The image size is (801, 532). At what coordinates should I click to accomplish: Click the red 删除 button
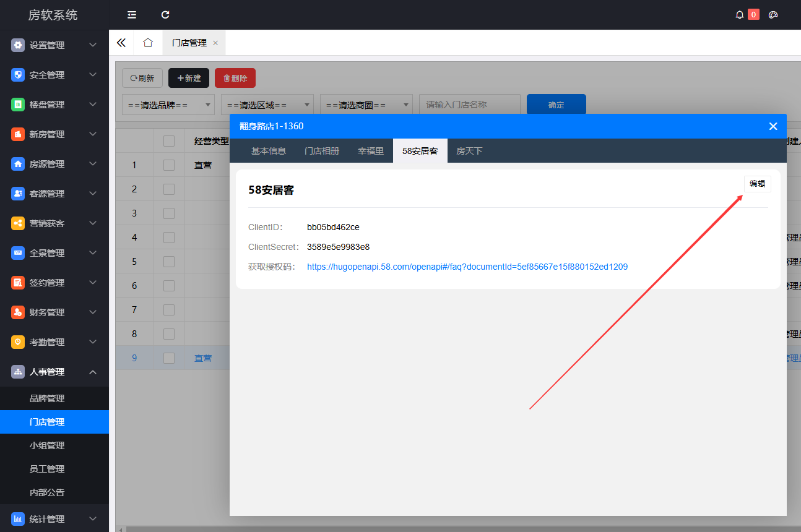coord(235,78)
